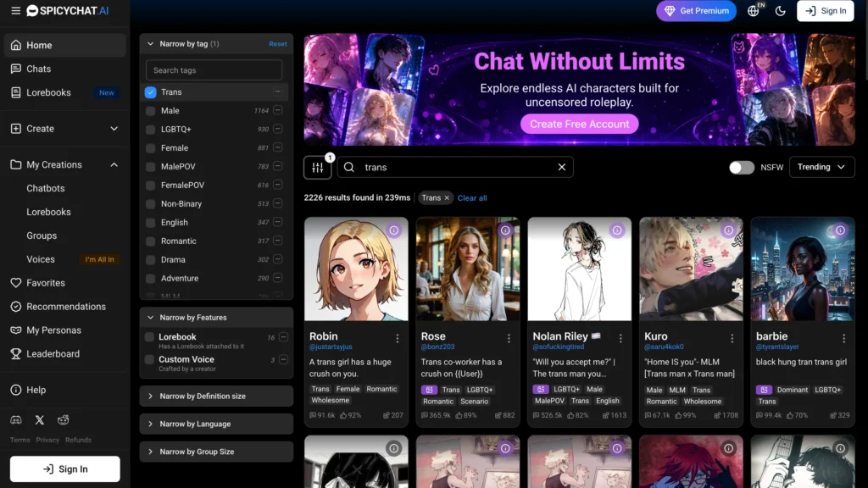Expand the Create menu chevron

pos(114,129)
